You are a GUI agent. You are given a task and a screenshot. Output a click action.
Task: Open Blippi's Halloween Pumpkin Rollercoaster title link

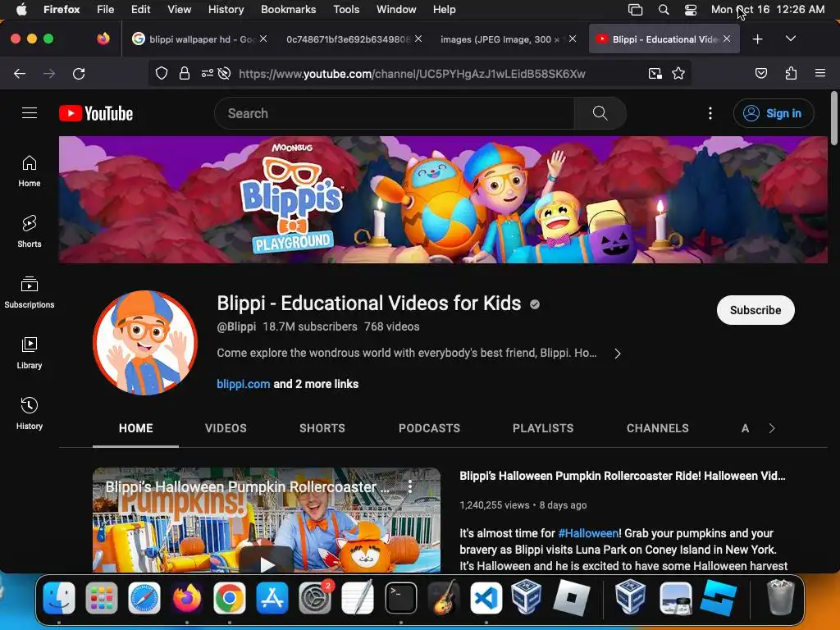click(623, 476)
